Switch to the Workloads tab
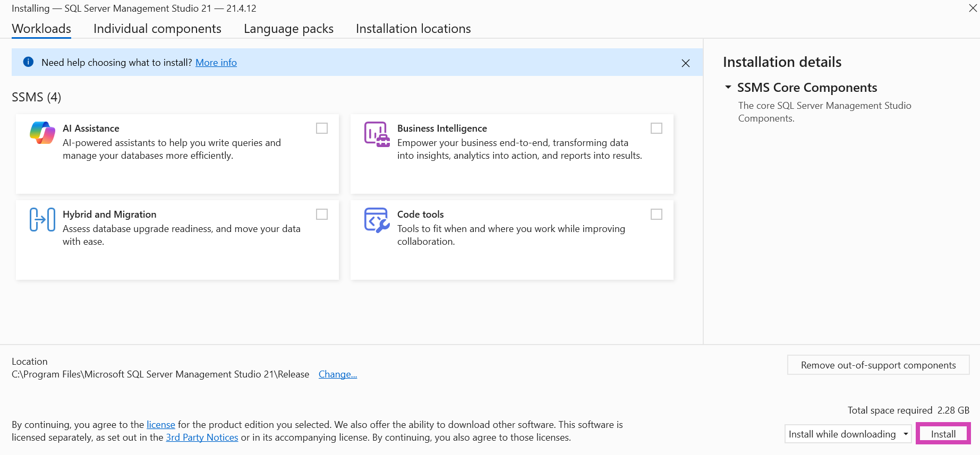Viewport: 980px width, 455px height. [x=41, y=29]
